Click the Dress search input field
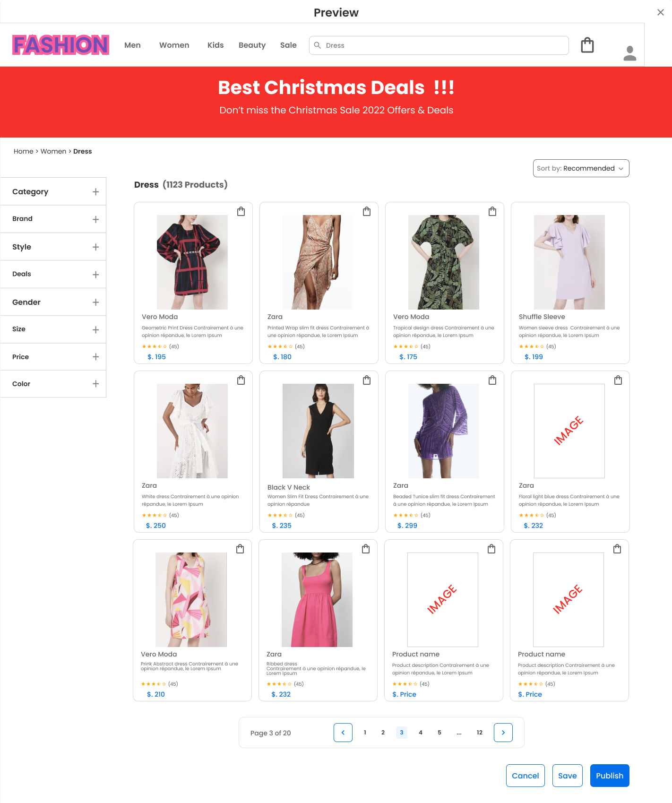 (x=439, y=45)
